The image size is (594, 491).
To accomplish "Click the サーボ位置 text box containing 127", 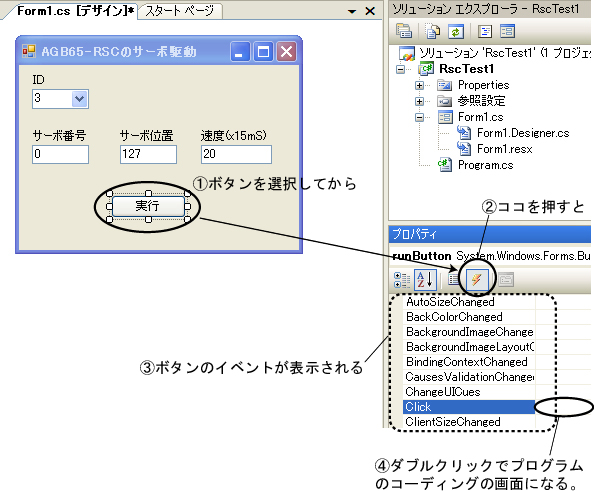I will 148,154.
